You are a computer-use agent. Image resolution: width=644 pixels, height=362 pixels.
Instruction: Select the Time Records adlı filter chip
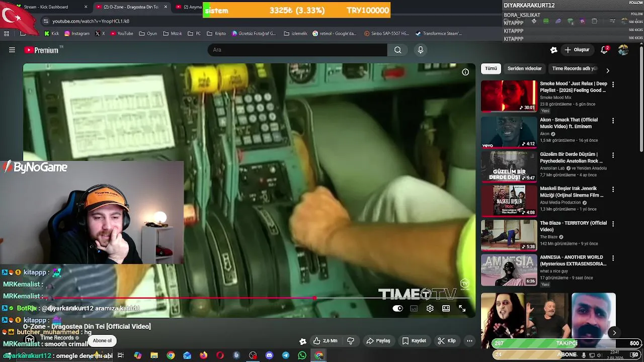click(574, 69)
